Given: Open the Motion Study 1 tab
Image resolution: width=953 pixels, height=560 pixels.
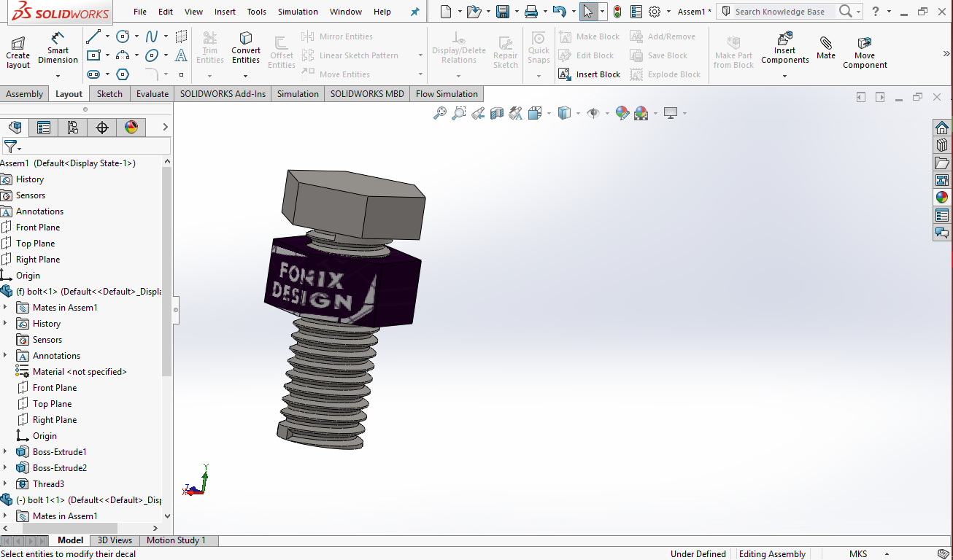Looking at the screenshot, I should click(x=177, y=540).
